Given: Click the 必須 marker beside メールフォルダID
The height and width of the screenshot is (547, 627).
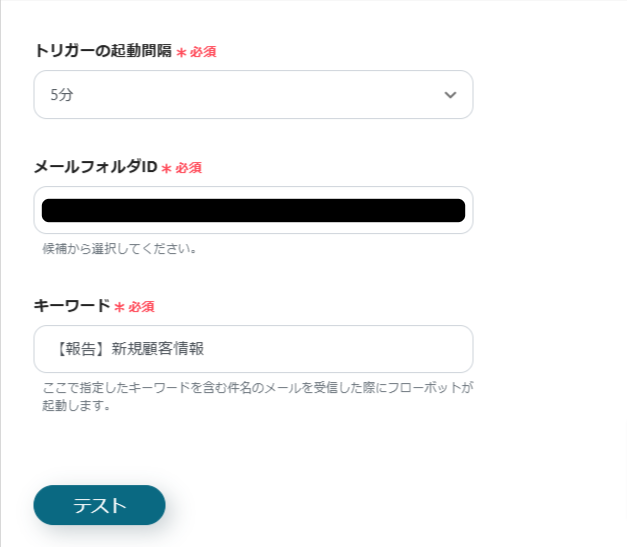Looking at the screenshot, I should point(189,168).
